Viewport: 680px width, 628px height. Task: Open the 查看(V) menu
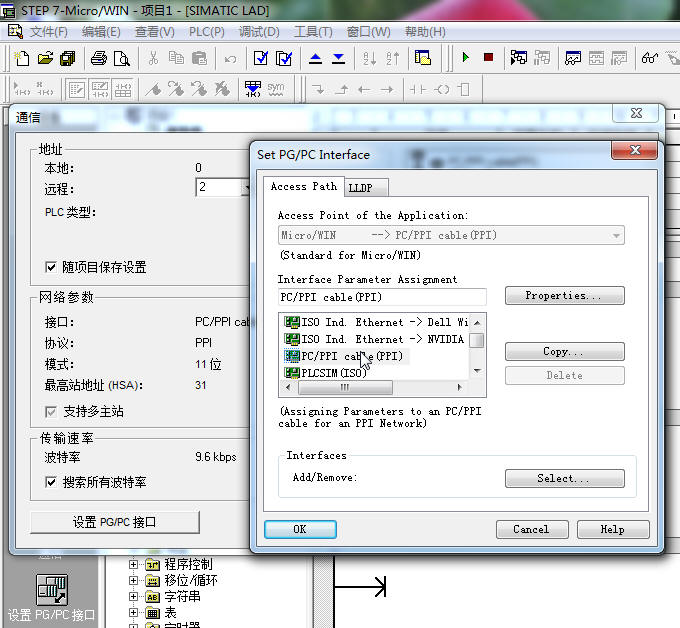[x=155, y=32]
